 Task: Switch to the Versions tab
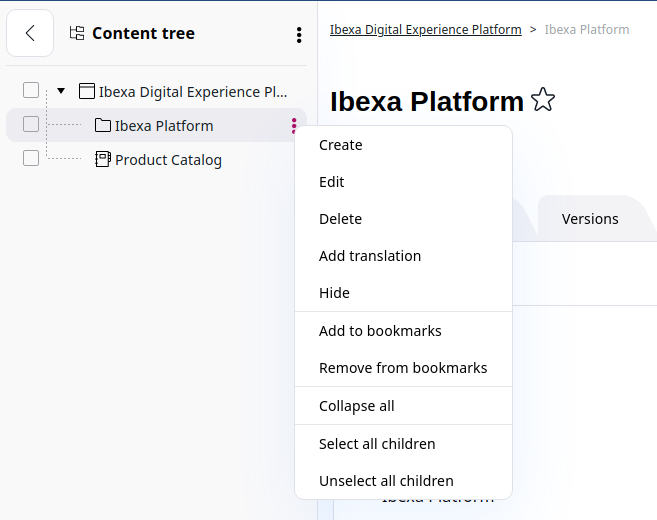[590, 219]
